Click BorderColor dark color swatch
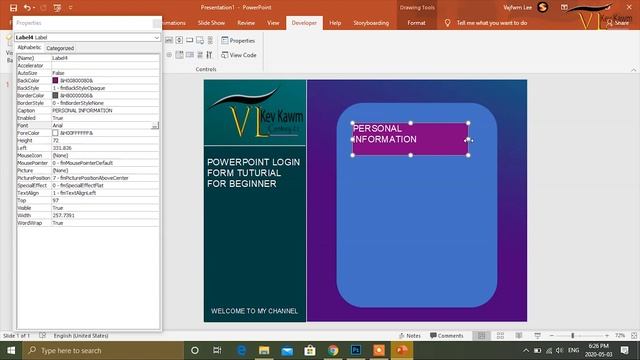This screenshot has height=360, width=640. click(55, 96)
